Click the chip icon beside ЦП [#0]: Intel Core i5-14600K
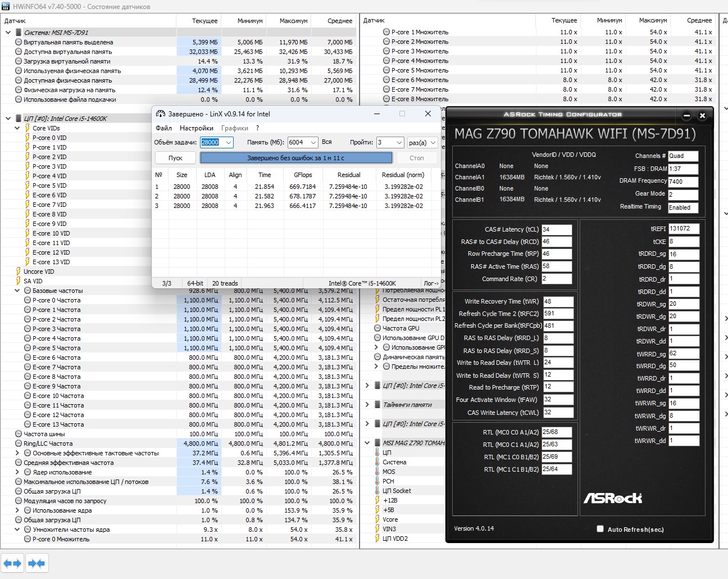This screenshot has width=728, height=579. point(19,119)
